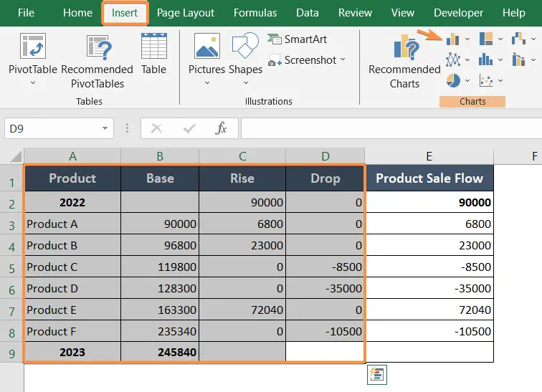Select the Drop cell showing -35000
542x392 pixels.
point(325,288)
